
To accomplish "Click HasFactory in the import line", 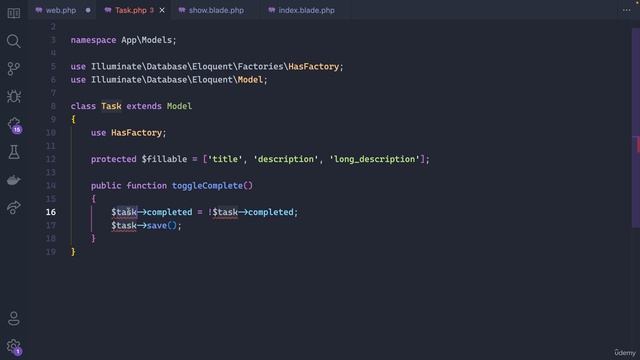I will pyautogui.click(x=313, y=67).
